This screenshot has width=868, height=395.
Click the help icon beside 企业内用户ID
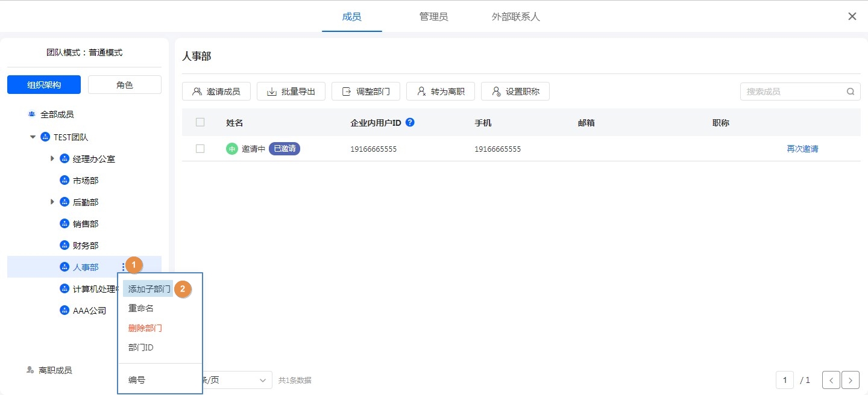coord(410,122)
